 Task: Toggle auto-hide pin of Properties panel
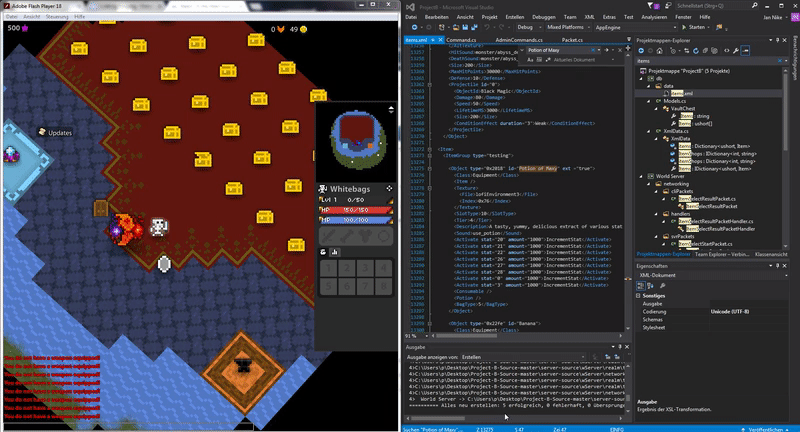tap(778, 266)
